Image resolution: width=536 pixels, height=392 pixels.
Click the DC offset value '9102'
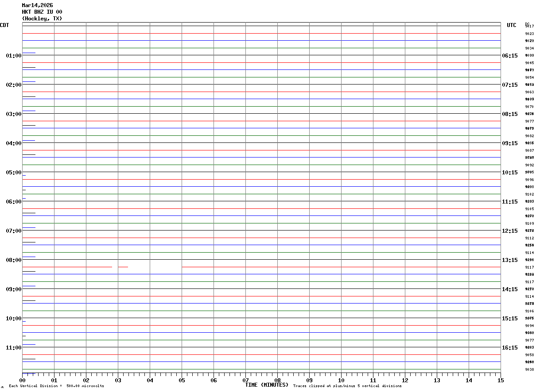coord(529,194)
